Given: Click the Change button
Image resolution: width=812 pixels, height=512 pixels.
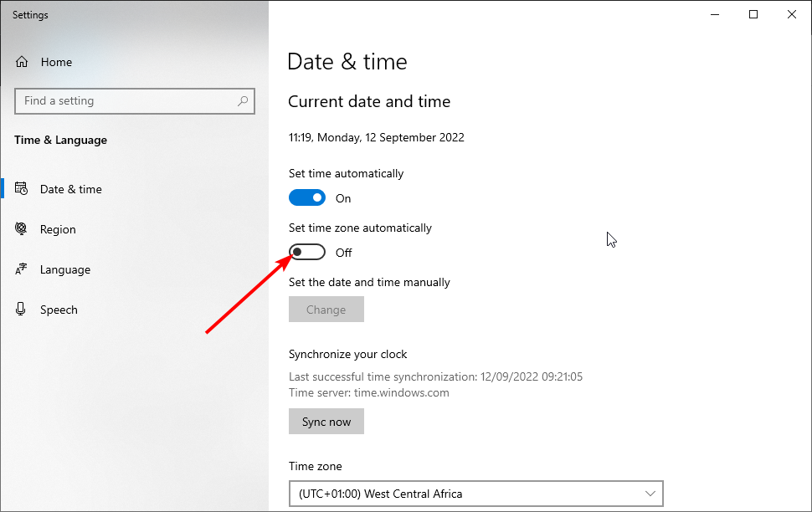Looking at the screenshot, I should tap(326, 309).
